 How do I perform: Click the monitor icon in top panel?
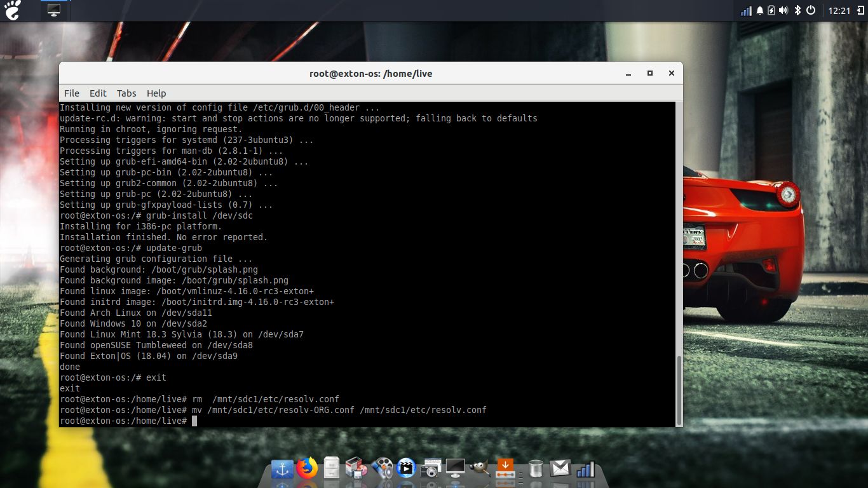click(x=54, y=10)
